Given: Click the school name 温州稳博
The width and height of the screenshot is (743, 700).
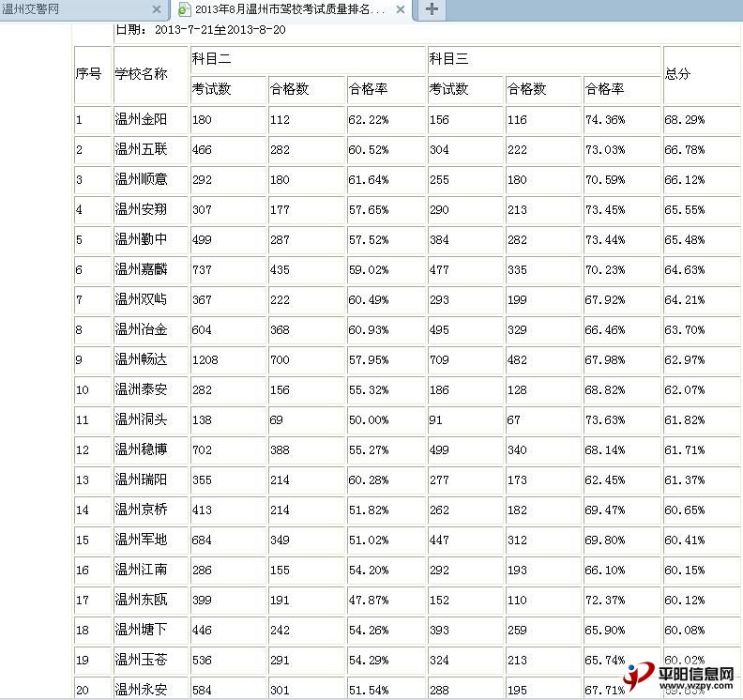Looking at the screenshot, I should (x=142, y=449).
